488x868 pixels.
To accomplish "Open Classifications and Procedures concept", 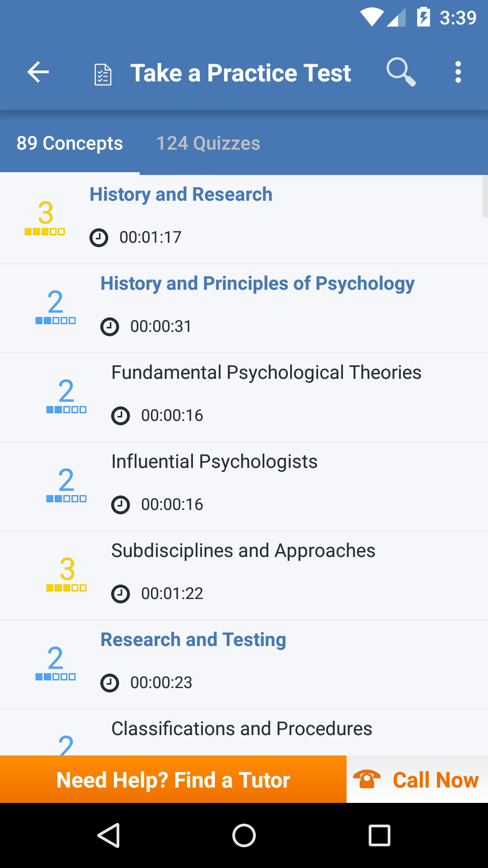I will pos(244,732).
